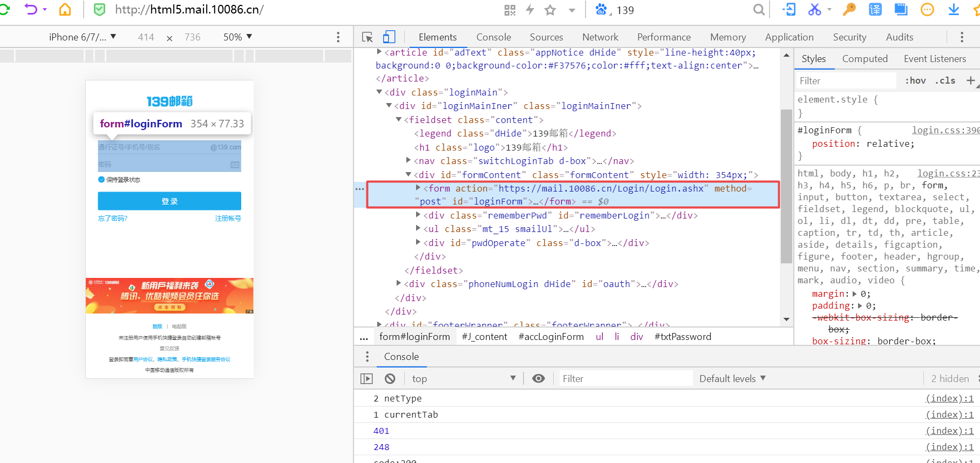The width and height of the screenshot is (980, 463).
Task: Collapse the fieldset content node
Action: coord(399,119)
